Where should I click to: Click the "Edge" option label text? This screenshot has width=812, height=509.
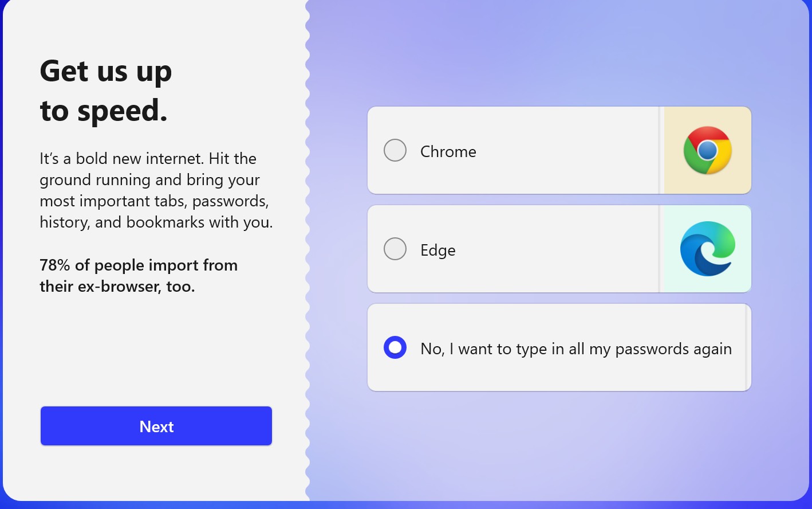[x=437, y=250]
